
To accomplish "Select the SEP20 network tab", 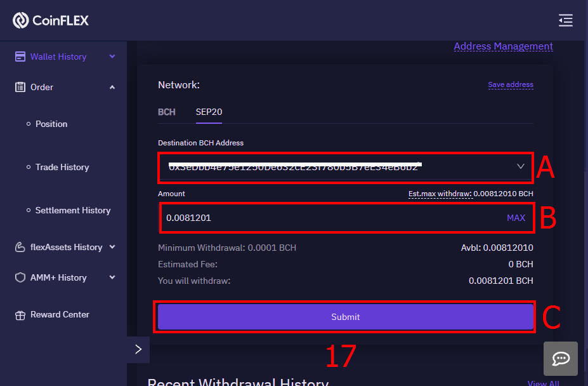I will pyautogui.click(x=209, y=112).
